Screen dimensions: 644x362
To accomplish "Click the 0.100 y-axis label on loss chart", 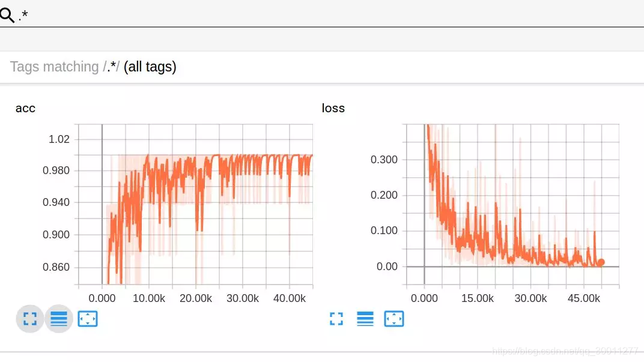I will [384, 231].
